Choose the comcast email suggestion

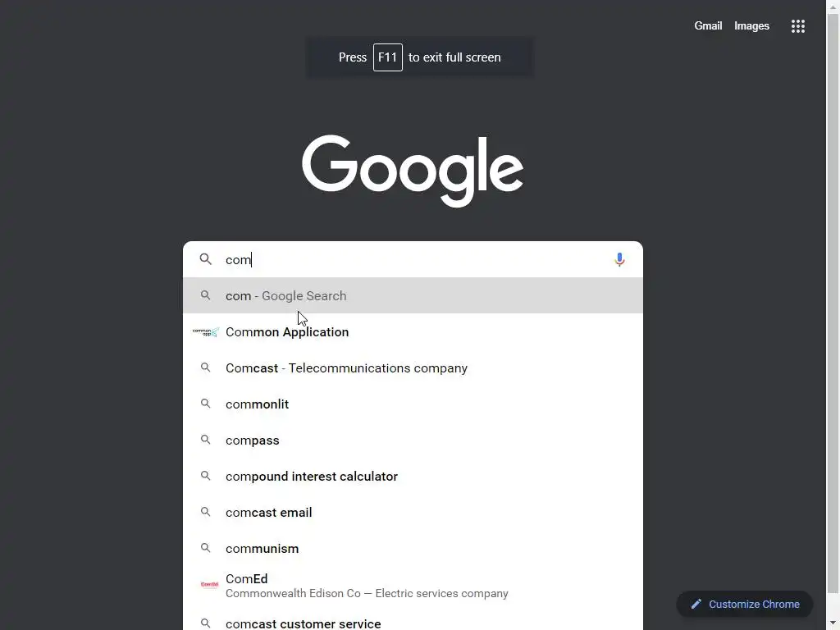click(413, 512)
